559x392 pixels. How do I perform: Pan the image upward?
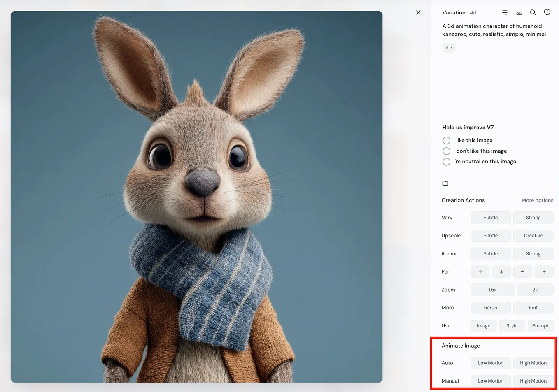pos(480,271)
